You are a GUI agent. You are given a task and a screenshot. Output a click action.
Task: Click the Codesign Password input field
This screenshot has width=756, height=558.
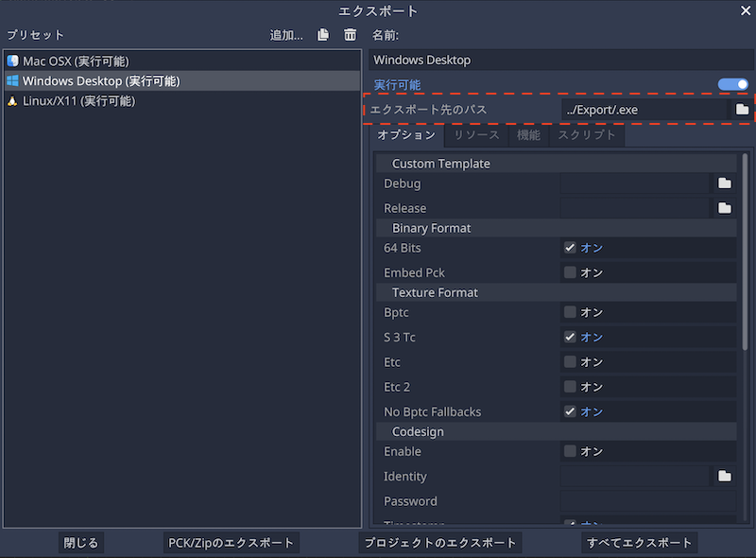[648, 501]
